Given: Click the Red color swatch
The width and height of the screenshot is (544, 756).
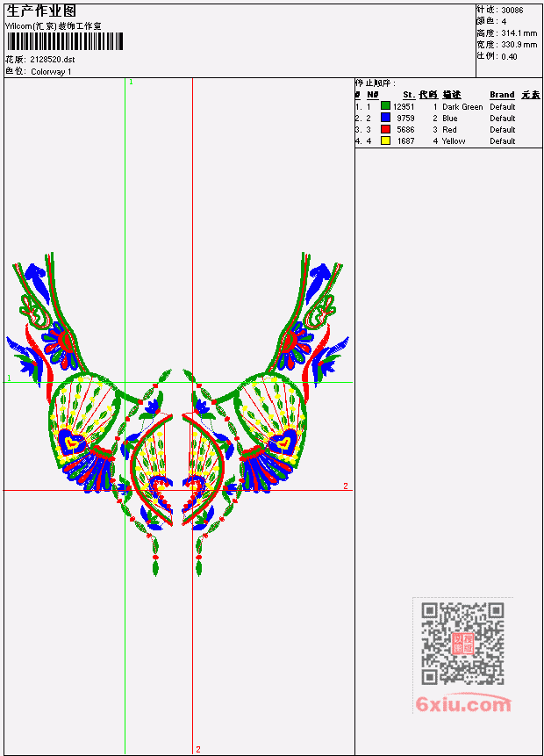Looking at the screenshot, I should (x=385, y=129).
